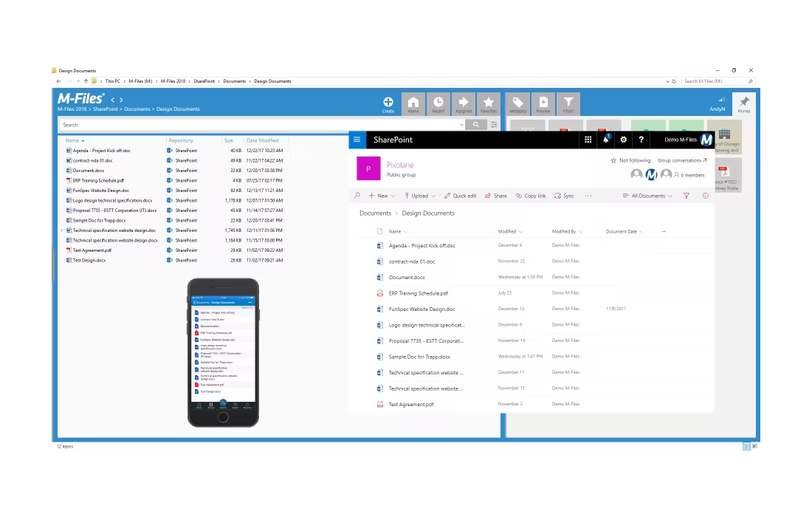This screenshot has width=812, height=517.
Task: Click the Documents breadcrumb in SharePoint
Action: point(376,213)
